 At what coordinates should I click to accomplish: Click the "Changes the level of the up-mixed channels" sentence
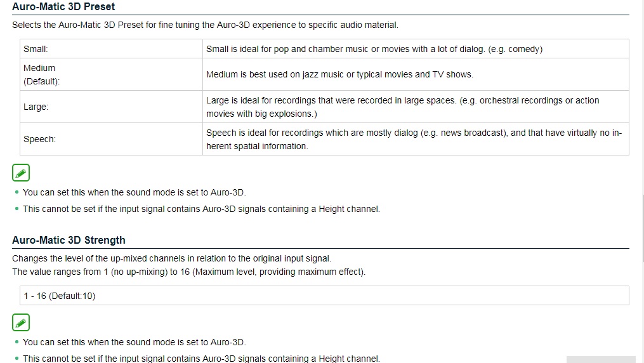171,258
